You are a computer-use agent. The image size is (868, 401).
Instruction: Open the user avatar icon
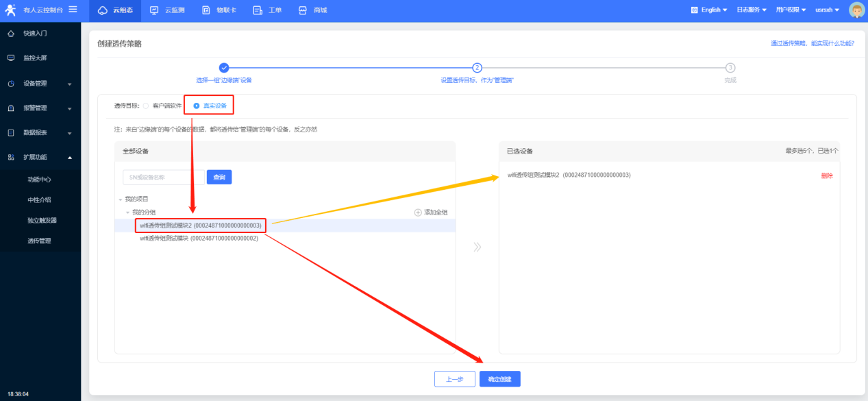point(856,10)
